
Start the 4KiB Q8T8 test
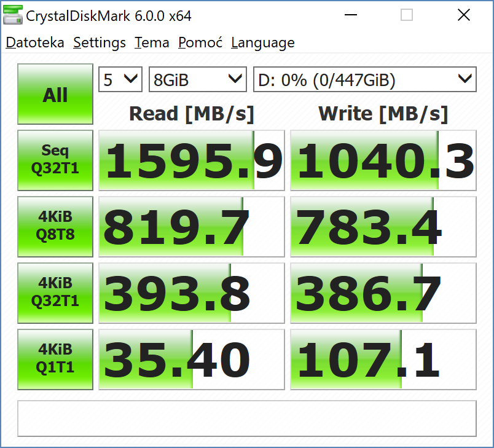click(x=55, y=227)
